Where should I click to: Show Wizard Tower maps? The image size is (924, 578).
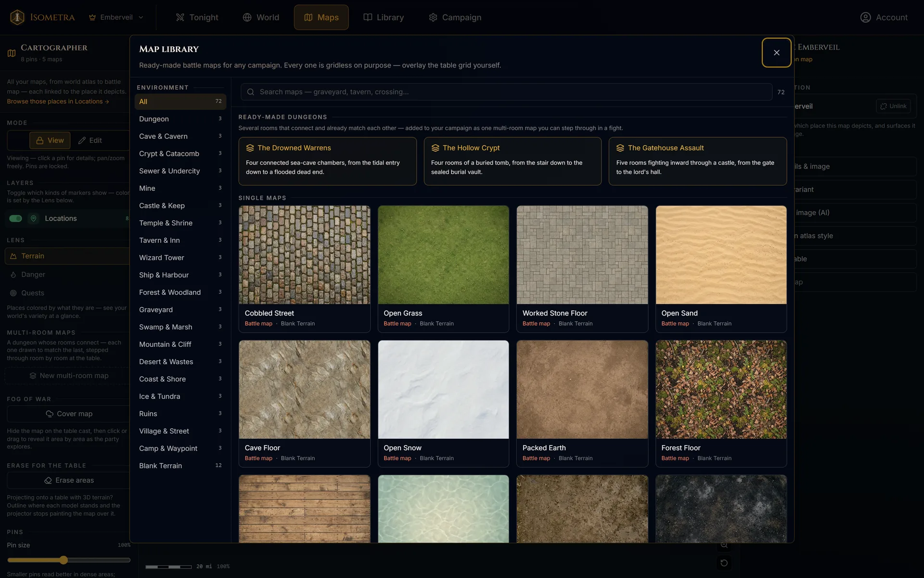coord(180,258)
